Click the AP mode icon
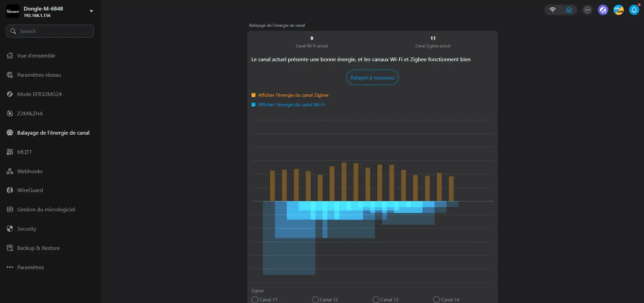 pyautogui.click(x=587, y=10)
